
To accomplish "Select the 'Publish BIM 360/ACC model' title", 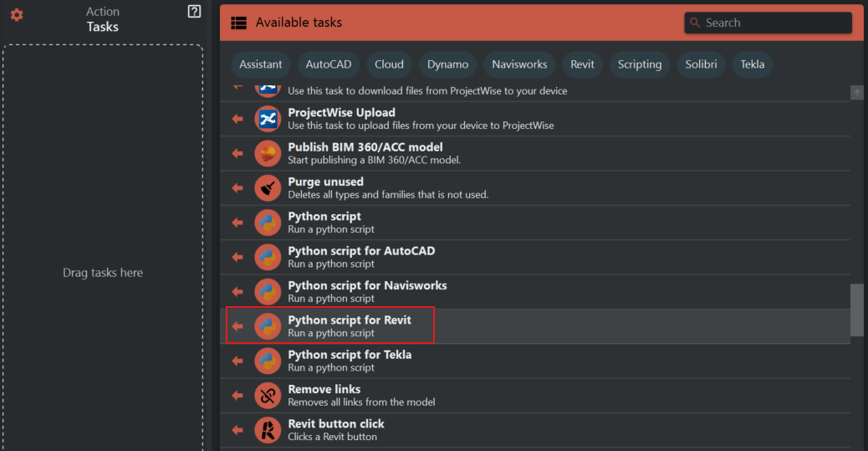I will [x=365, y=147].
